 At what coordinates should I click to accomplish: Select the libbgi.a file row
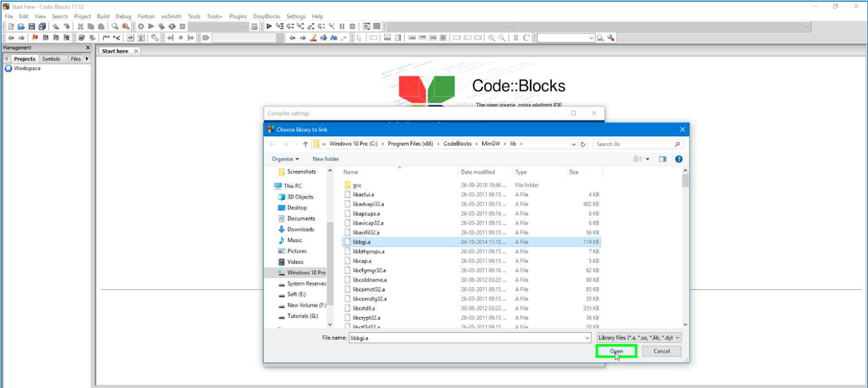pyautogui.click(x=471, y=242)
